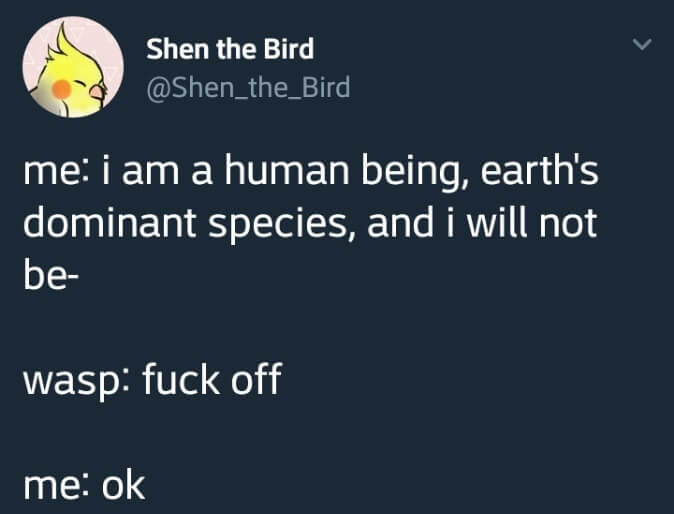Click the 'wasp: fuck off' line
This screenshot has height=514, width=674.
click(x=150, y=379)
